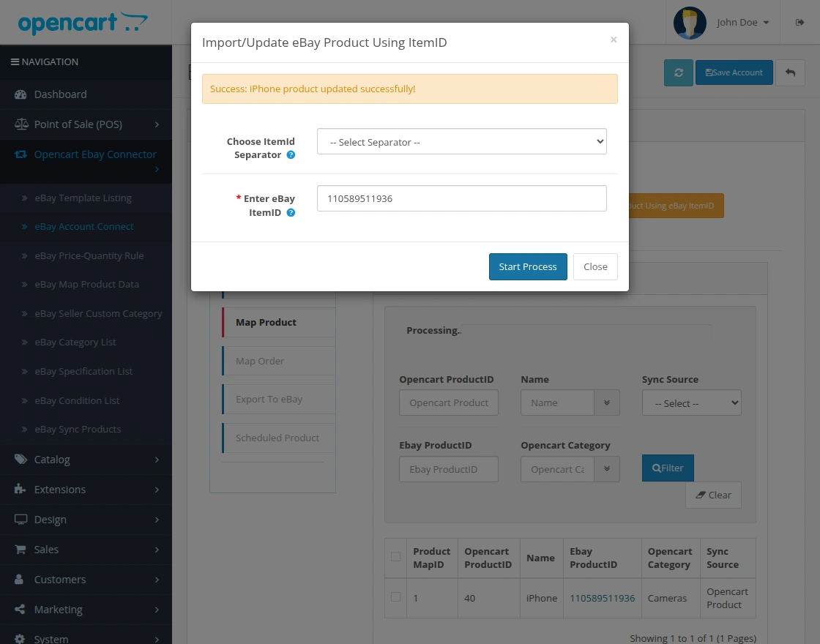Expand the Point of Sale (POS) menu
The width and height of the screenshot is (820, 644).
click(x=86, y=124)
